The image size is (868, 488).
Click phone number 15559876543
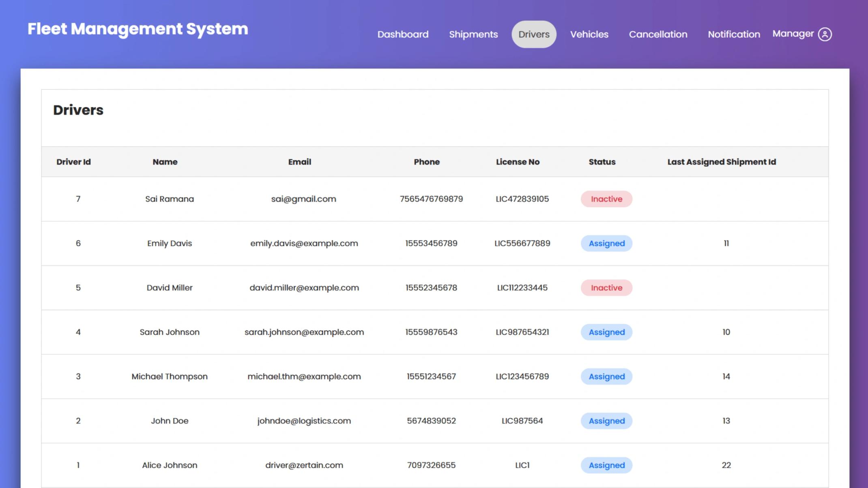coord(431,332)
